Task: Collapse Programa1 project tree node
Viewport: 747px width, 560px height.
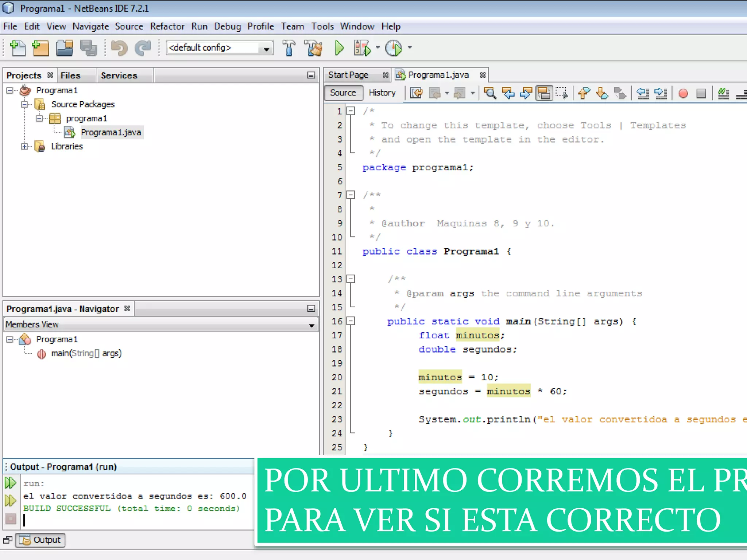Action: [x=10, y=90]
